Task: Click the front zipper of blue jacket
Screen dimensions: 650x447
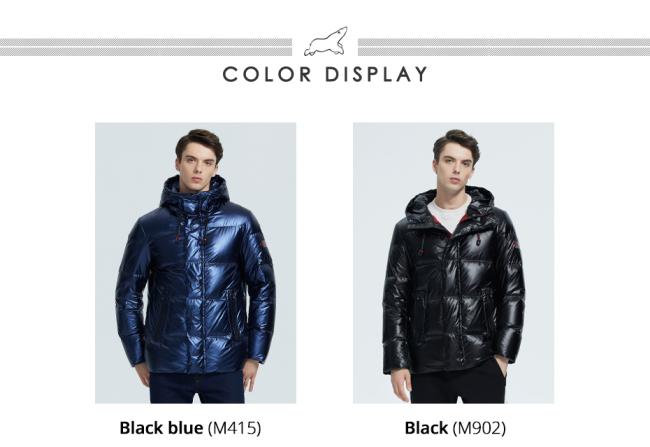Action: click(x=203, y=290)
